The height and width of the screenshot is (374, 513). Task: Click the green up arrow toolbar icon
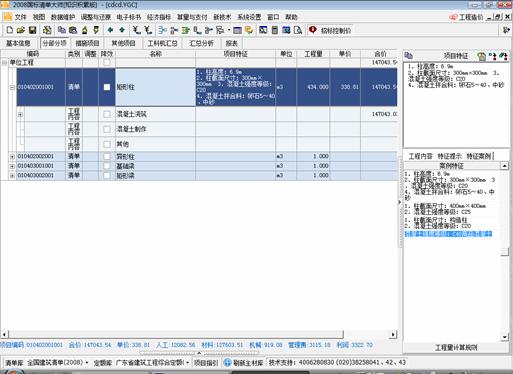[110, 30]
